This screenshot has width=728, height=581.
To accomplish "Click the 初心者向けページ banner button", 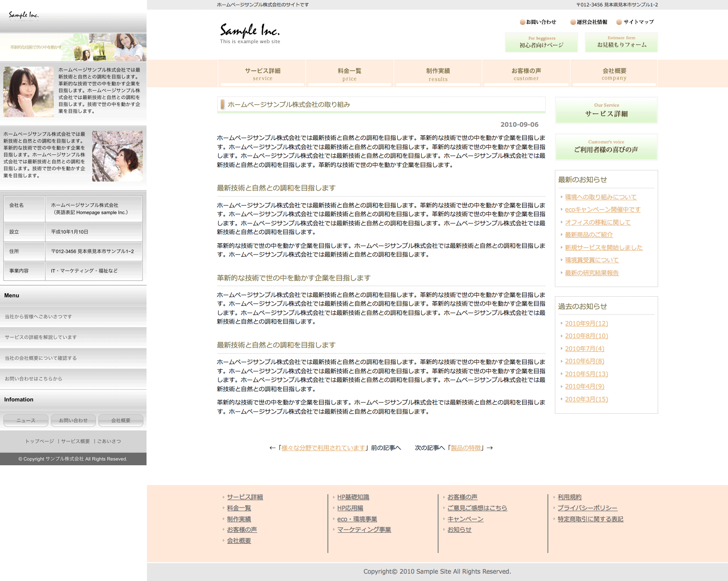I will click(x=541, y=42).
